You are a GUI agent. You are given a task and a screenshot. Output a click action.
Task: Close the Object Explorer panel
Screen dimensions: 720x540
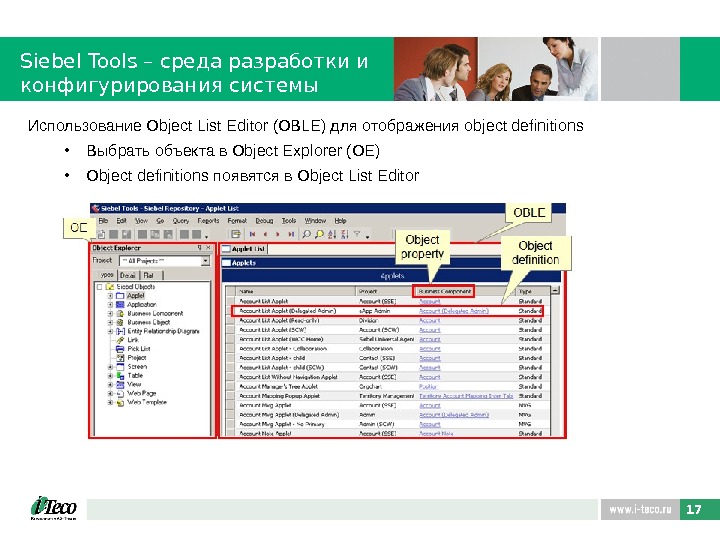point(208,248)
